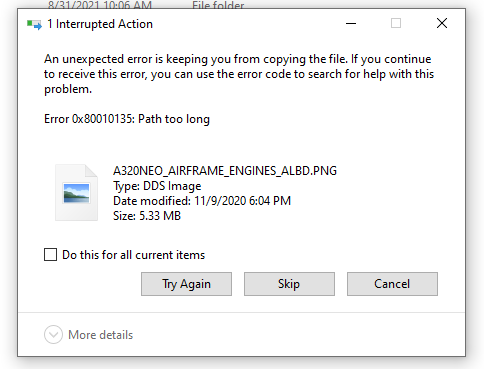
Task: Skip copying this file
Action: click(x=289, y=284)
